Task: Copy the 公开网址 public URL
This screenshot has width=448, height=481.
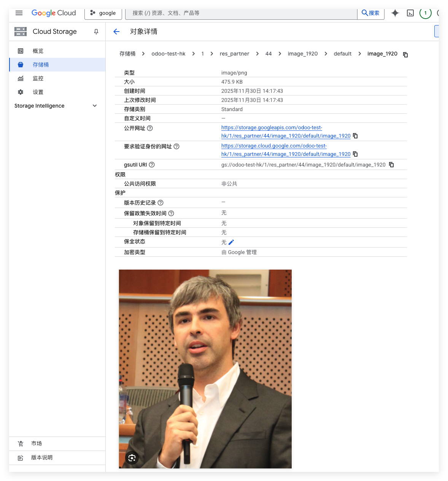Action: pyautogui.click(x=355, y=136)
